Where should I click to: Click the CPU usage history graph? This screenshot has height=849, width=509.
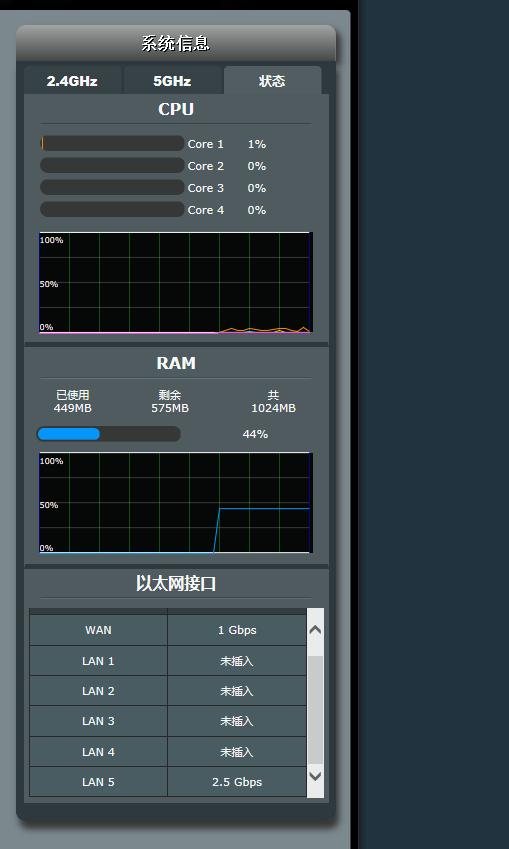(175, 282)
